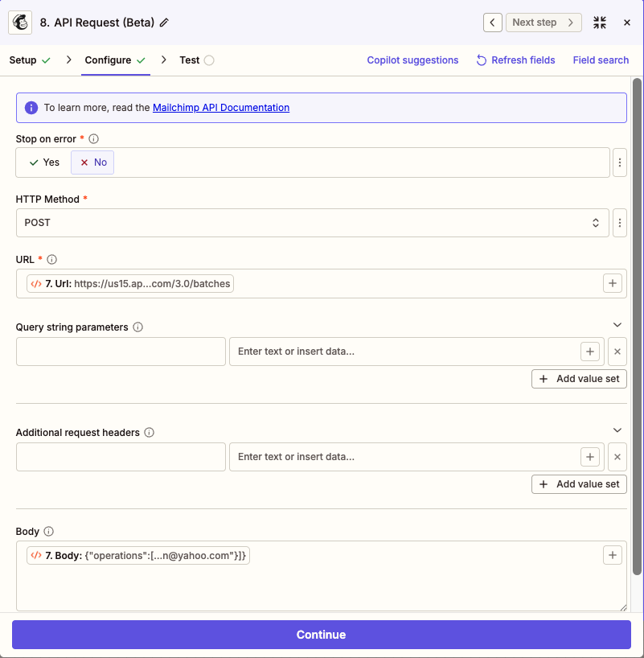The height and width of the screenshot is (658, 644).
Task: Open the Mailchimp API Documentation link
Action: tap(221, 108)
